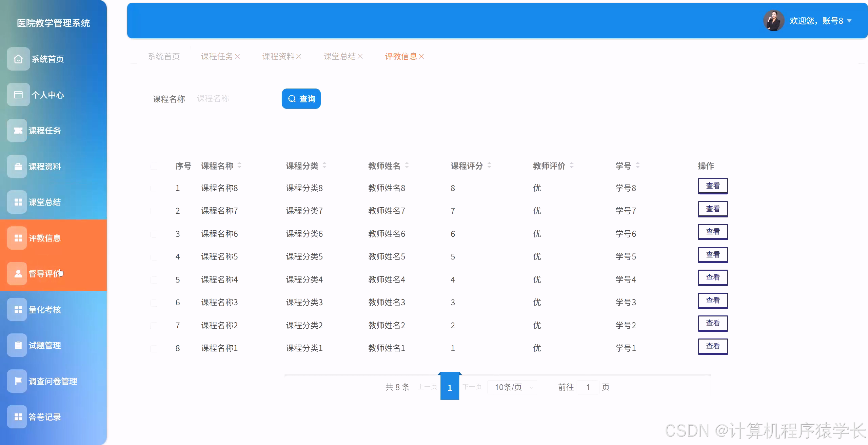Check the box for row 课程名称2
This screenshot has height=445, width=868.
154,326
